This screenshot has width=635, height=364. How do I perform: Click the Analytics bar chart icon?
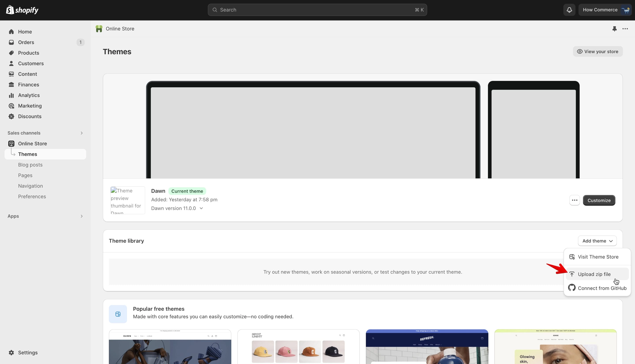coord(11,95)
